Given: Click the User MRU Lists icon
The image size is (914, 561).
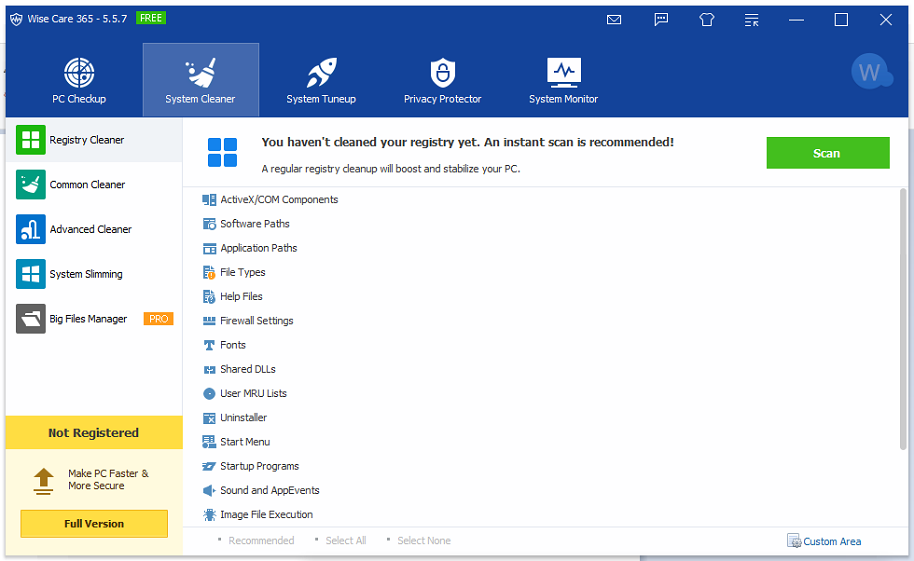Looking at the screenshot, I should coord(209,394).
